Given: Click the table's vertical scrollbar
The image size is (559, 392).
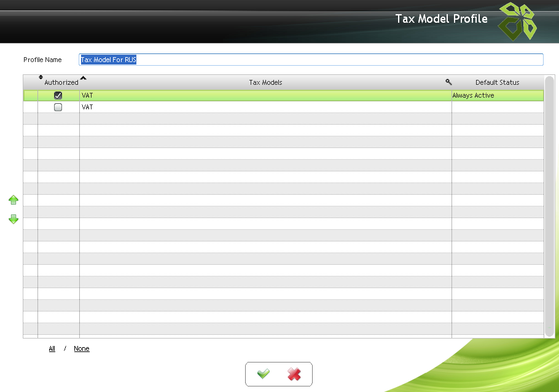Looking at the screenshot, I should 549,206.
